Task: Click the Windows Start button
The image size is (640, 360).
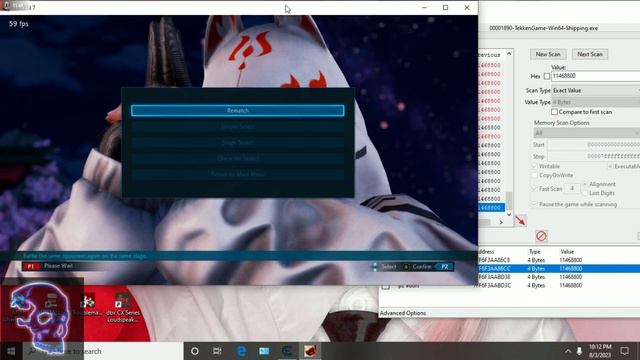Action: [x=11, y=351]
